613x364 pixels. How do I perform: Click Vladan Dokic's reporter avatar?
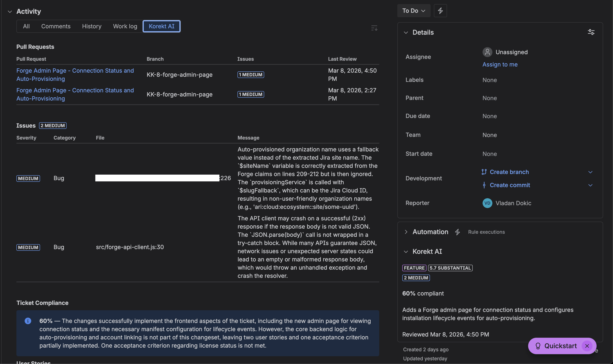click(487, 203)
